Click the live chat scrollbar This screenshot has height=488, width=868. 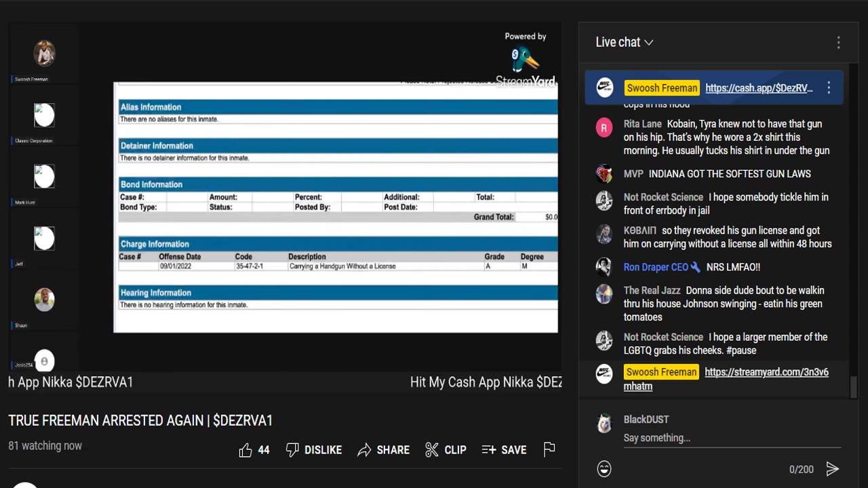pyautogui.click(x=854, y=386)
